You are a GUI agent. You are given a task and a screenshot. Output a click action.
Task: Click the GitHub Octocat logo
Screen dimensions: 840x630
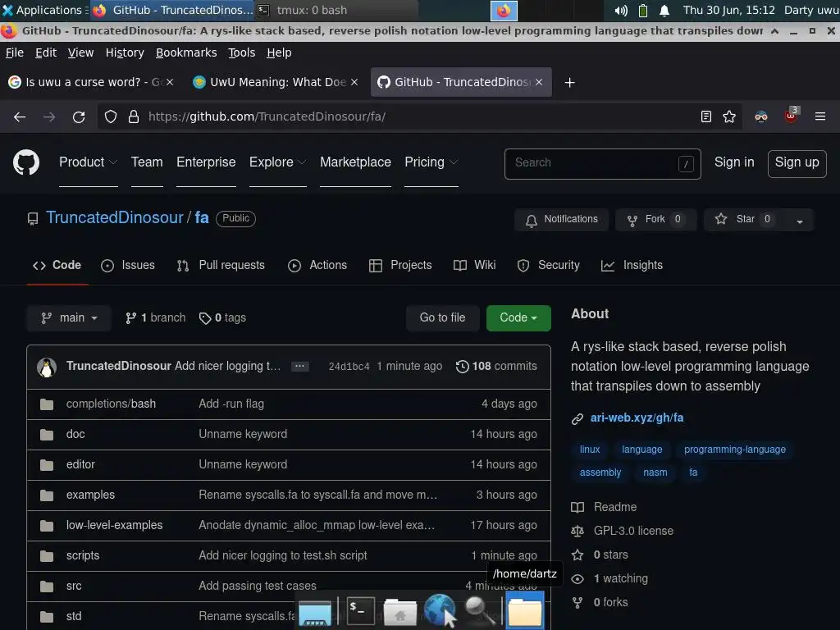[25, 163]
